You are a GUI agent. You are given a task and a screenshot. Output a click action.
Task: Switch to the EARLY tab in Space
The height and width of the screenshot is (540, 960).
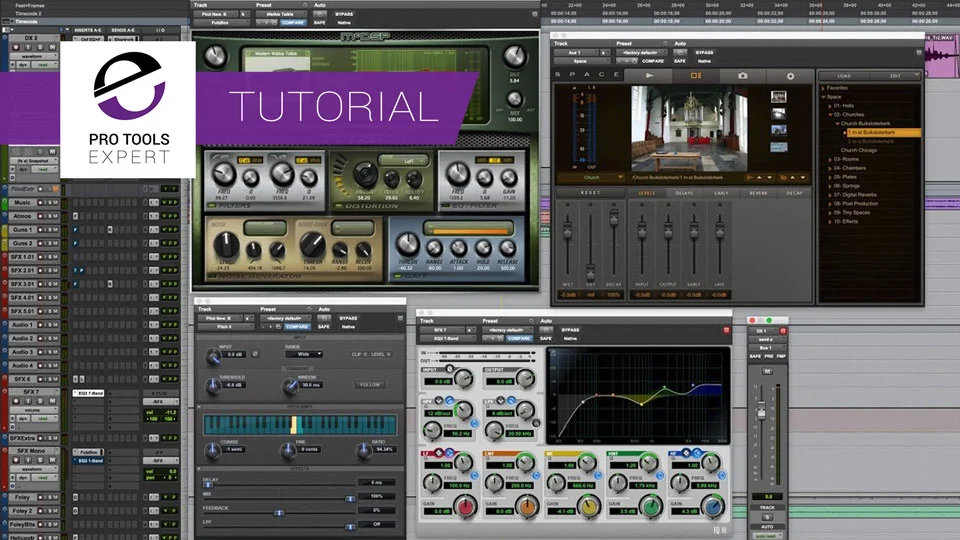tap(721, 193)
